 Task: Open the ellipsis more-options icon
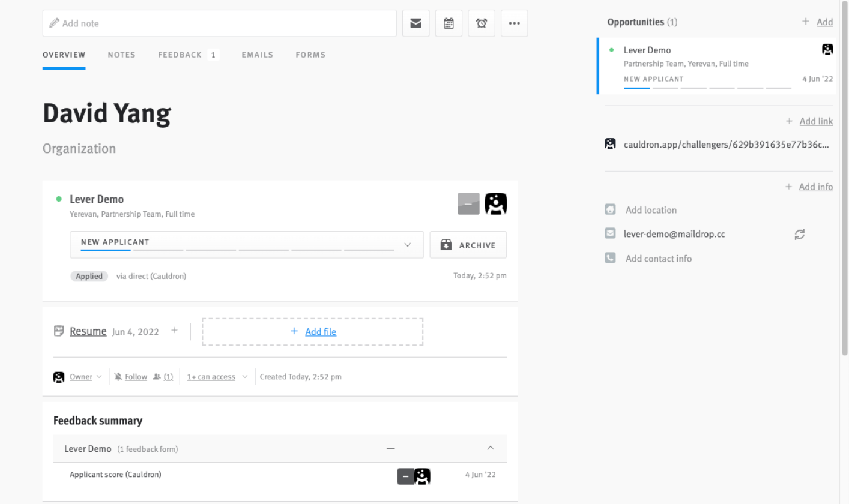(x=514, y=23)
